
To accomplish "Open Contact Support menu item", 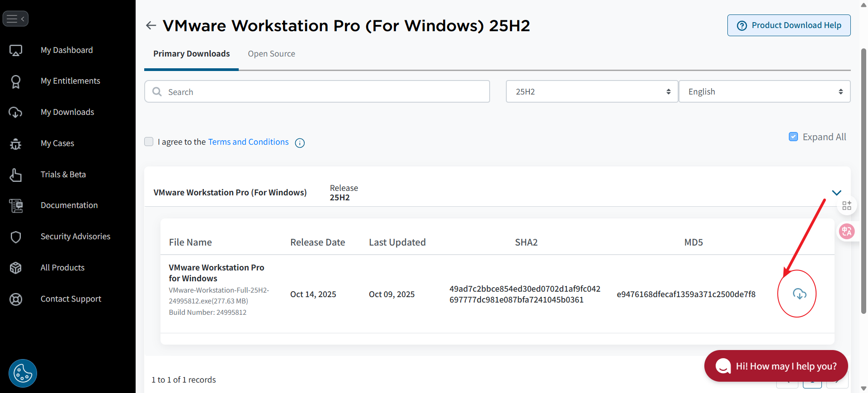I will [71, 299].
